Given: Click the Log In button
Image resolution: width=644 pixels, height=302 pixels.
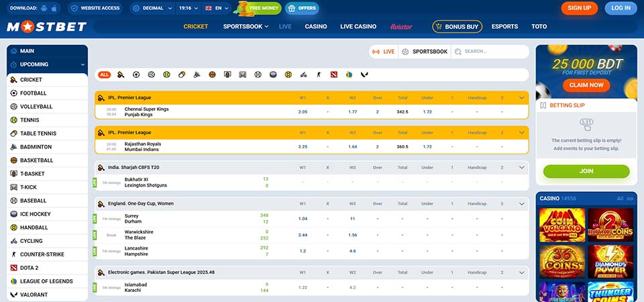Looking at the screenshot, I should point(621,8).
